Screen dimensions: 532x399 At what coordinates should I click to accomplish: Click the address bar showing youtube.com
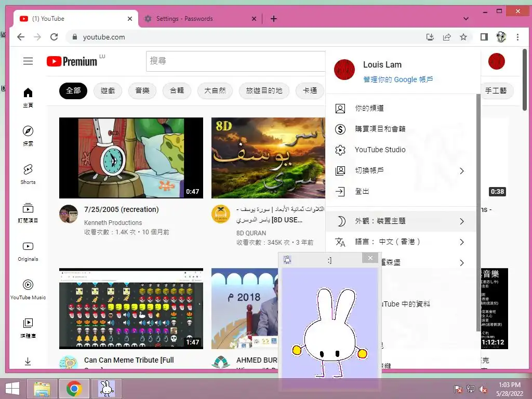point(244,37)
